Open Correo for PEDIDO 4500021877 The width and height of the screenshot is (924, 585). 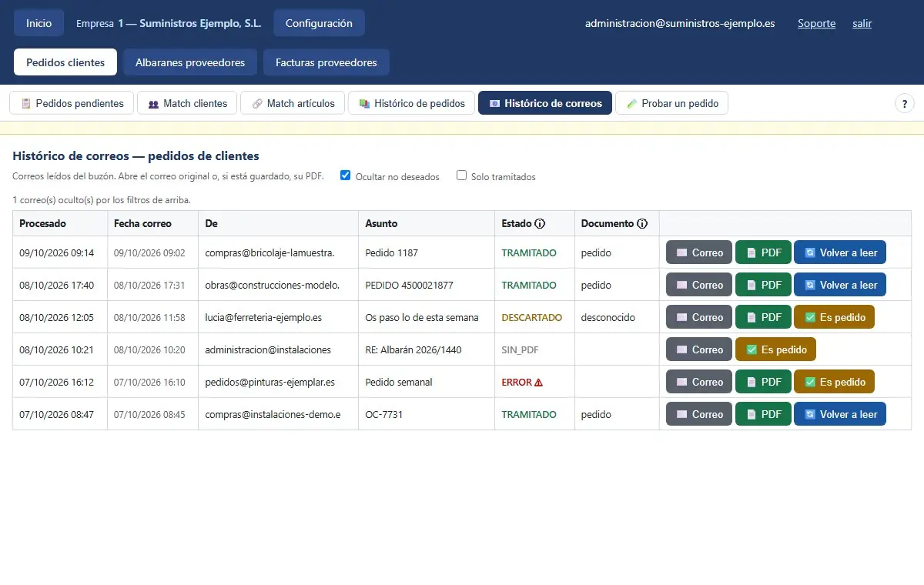point(699,285)
